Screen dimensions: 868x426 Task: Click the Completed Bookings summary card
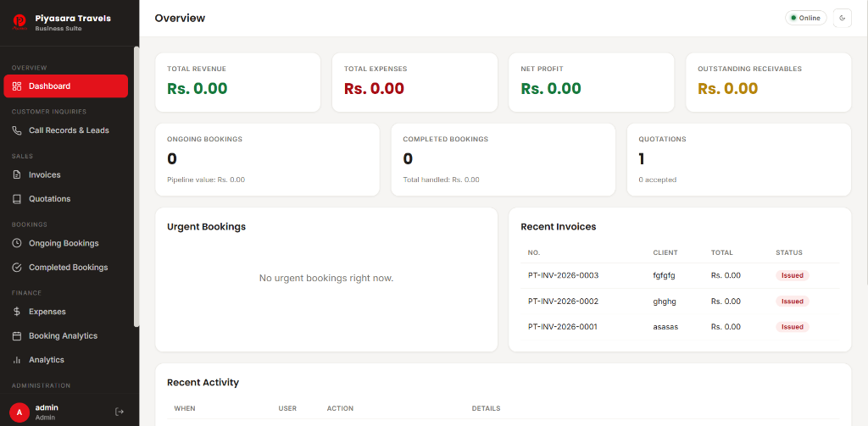504,159
